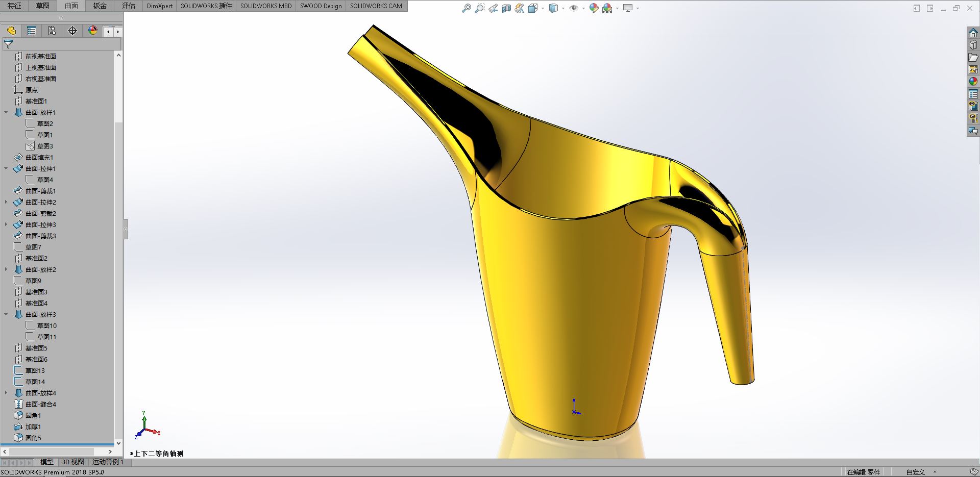Expand the 曲面-拉伸2 feature
This screenshot has height=477, width=980.
[6, 202]
